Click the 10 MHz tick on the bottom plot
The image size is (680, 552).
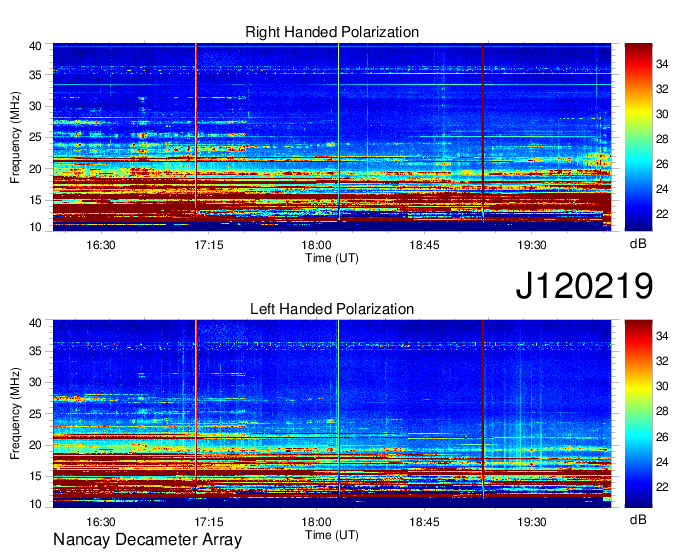tap(35, 504)
